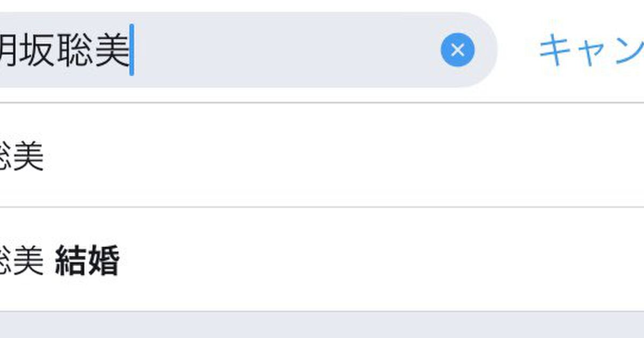Place the caret at the blue text cursor

click(x=131, y=50)
